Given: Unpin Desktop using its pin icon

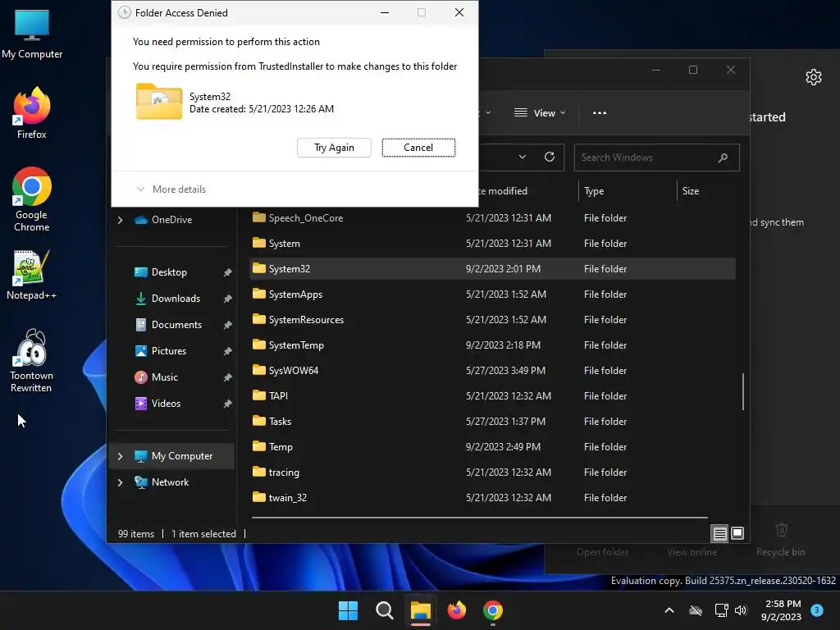Looking at the screenshot, I should click(x=228, y=272).
